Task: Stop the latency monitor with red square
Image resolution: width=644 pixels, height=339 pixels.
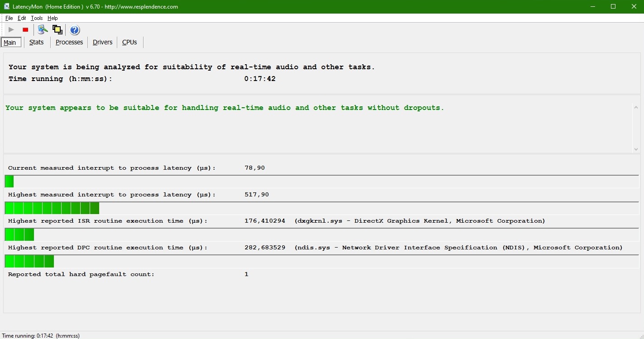Action: [x=25, y=30]
